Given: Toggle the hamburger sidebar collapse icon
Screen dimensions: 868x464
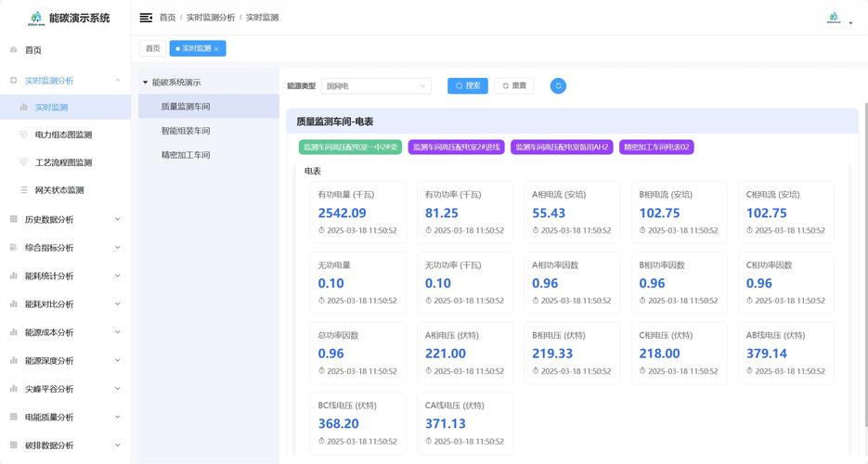Looking at the screenshot, I should click(x=146, y=18).
